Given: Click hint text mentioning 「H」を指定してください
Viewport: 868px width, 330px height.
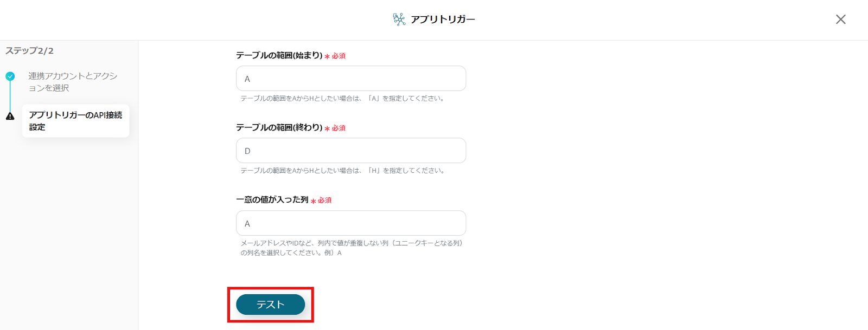Looking at the screenshot, I should tap(343, 171).
